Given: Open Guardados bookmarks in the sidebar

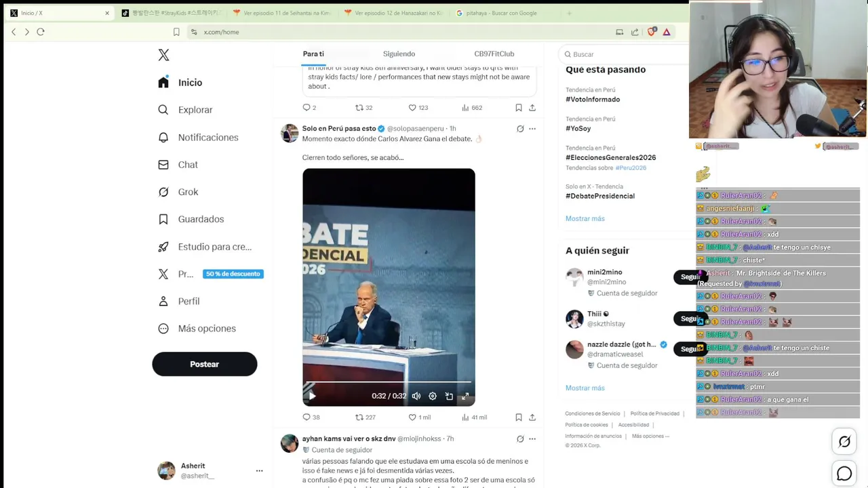Looking at the screenshot, I should 191,219.
